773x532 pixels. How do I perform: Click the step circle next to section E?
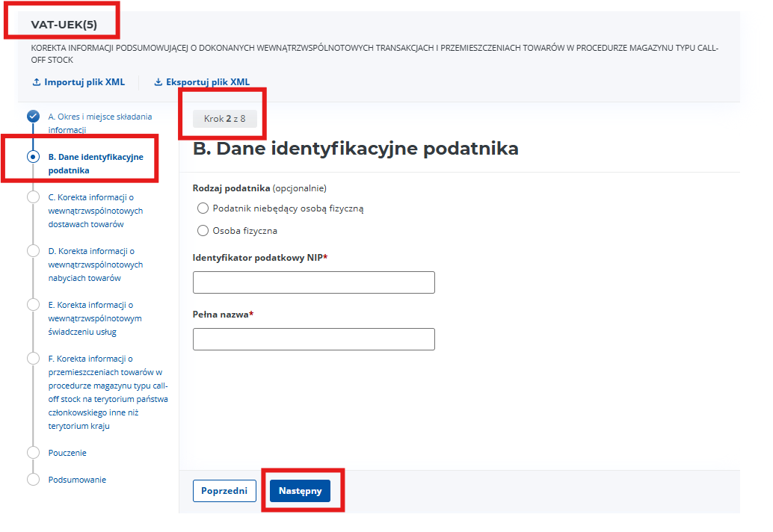click(x=33, y=305)
